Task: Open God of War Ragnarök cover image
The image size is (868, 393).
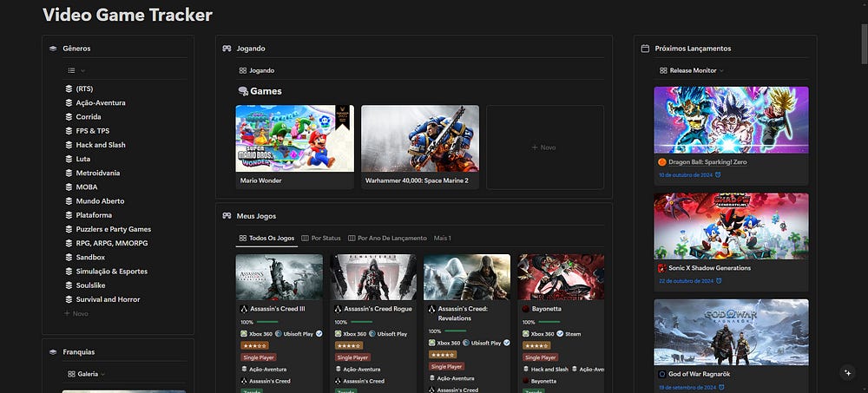Action: [x=731, y=332]
